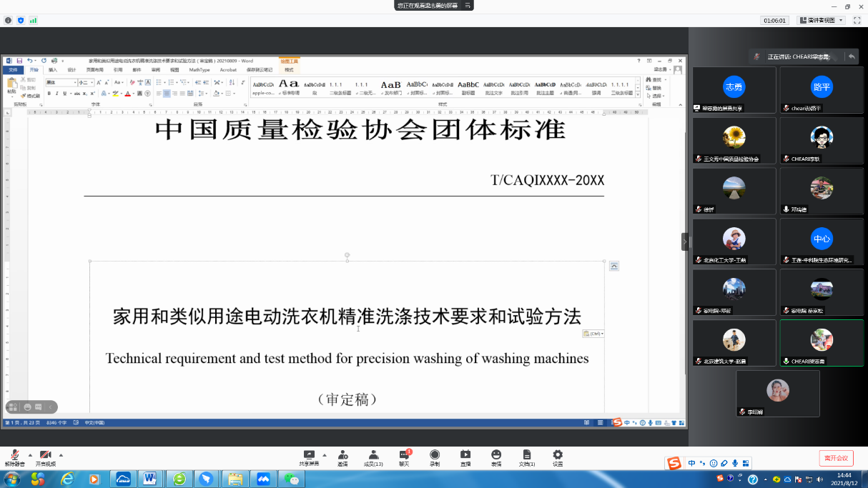Start 录制 recording of the meeting
The height and width of the screenshot is (488, 868).
coord(435,457)
